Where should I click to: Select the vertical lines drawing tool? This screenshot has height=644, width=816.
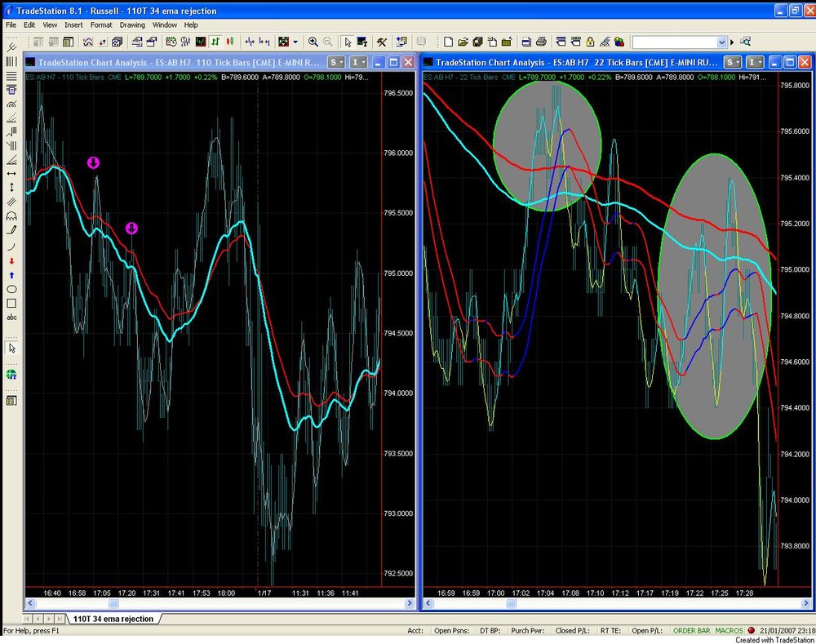pos(11,61)
